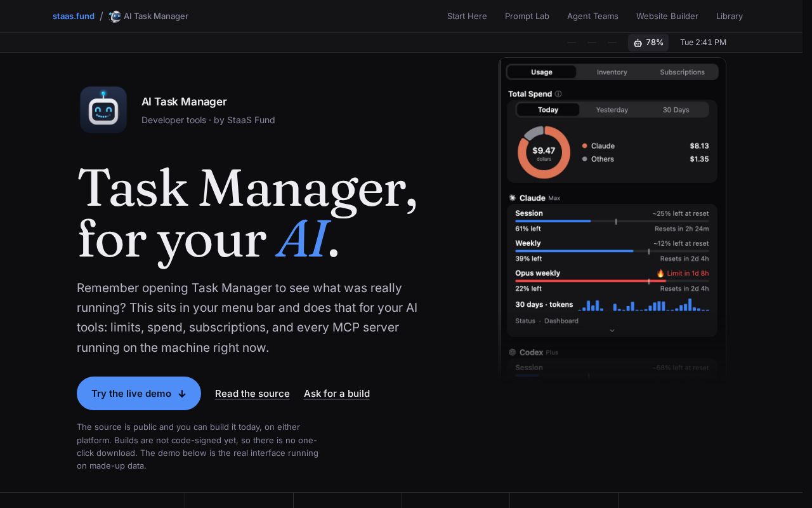This screenshot has height=508, width=812.
Task: Click the Claude Weekly usage bar
Action: [x=612, y=251]
